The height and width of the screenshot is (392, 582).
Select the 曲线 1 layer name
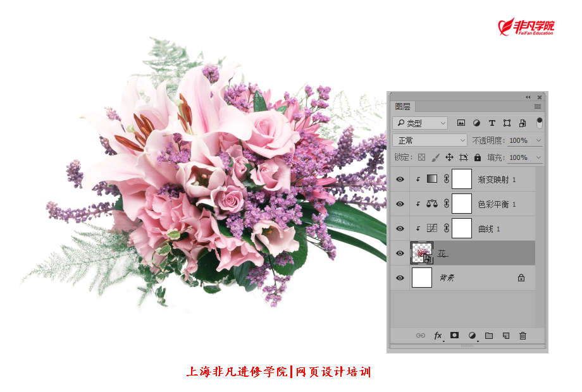(x=489, y=229)
